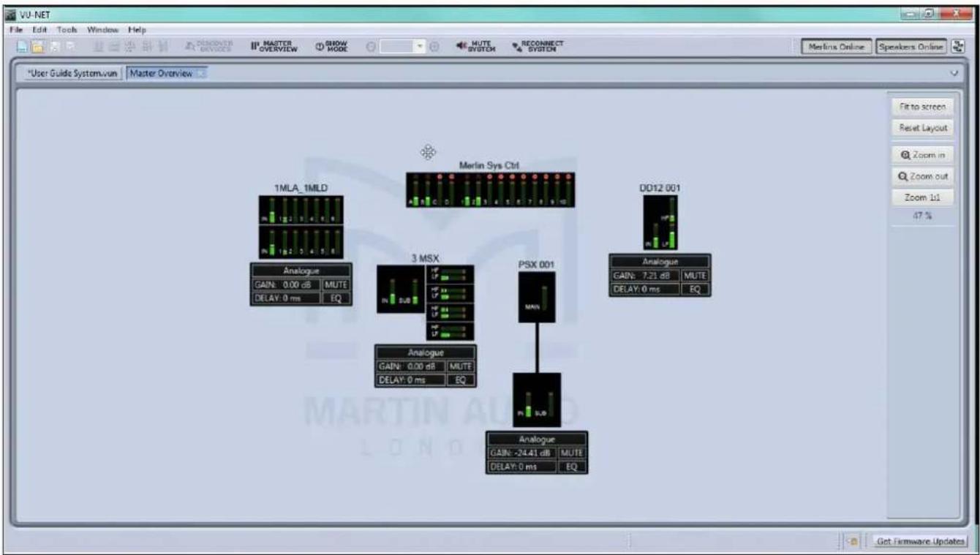Mute the 3 MSX group
This screenshot has height=555, width=980.
tap(461, 366)
